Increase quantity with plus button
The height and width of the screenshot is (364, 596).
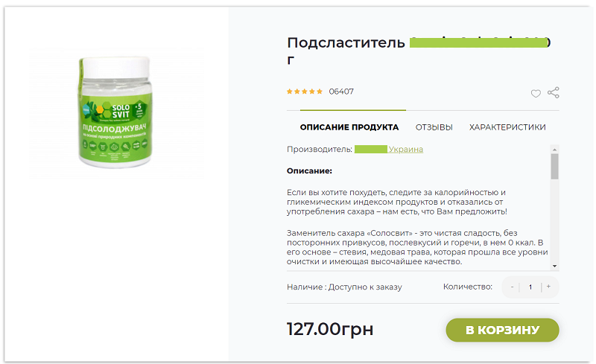(548, 287)
